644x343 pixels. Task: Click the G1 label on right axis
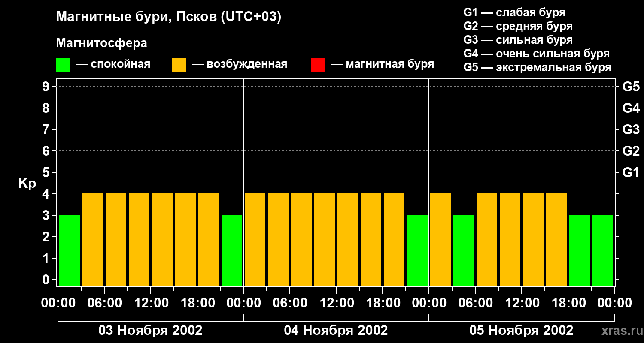pos(631,173)
